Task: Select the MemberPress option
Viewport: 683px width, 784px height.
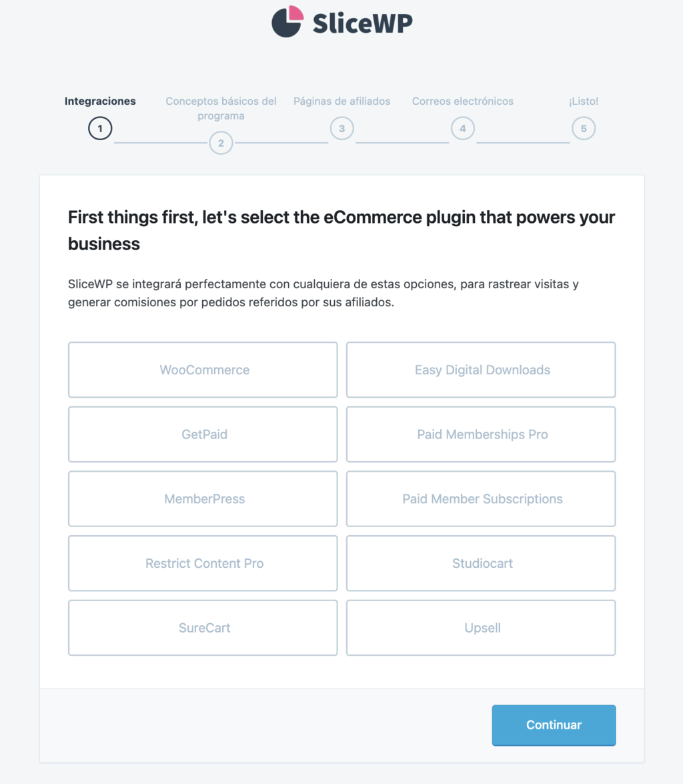Action: click(x=203, y=499)
